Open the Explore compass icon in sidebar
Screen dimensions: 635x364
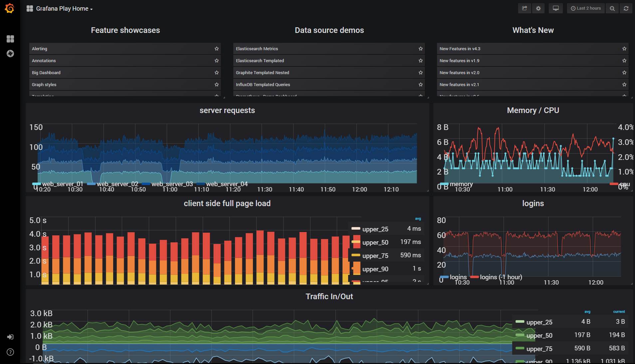coord(10,54)
